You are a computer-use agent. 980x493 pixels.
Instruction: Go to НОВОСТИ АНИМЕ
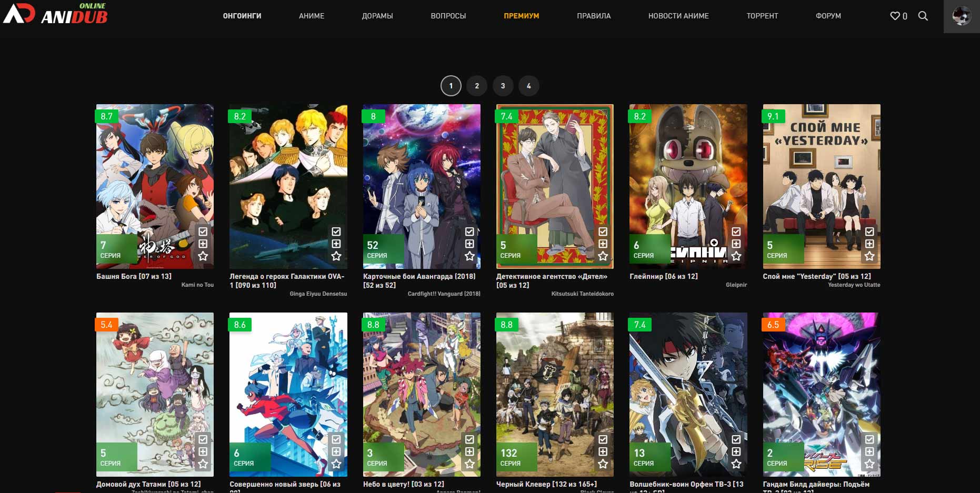click(678, 16)
